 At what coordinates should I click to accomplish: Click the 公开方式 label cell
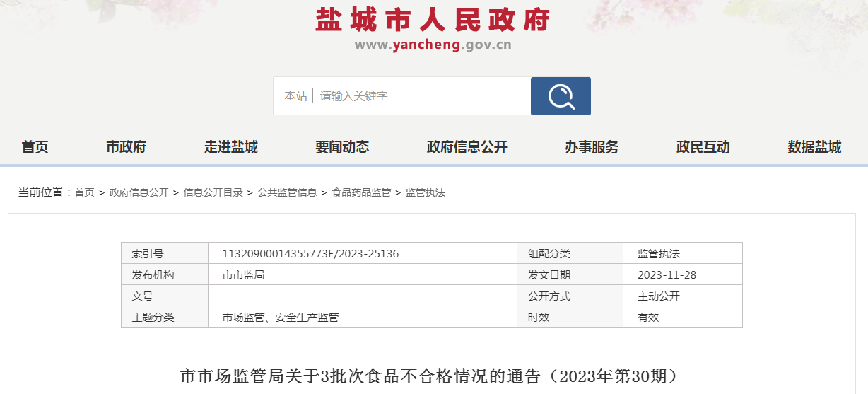click(x=570, y=296)
